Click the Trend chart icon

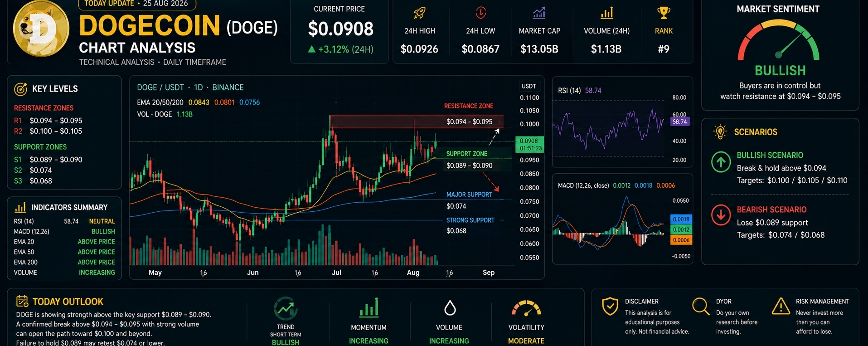tap(286, 308)
